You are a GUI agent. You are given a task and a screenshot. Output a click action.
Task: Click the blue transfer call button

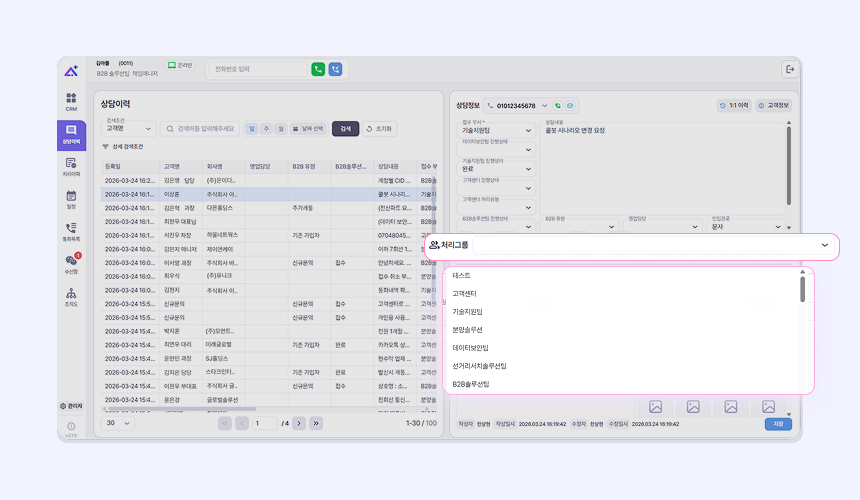pyautogui.click(x=336, y=69)
